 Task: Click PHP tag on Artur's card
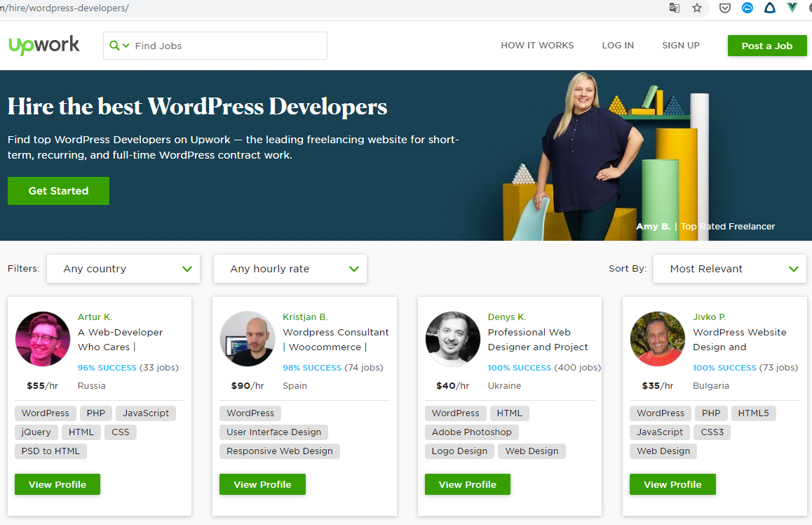tap(96, 413)
